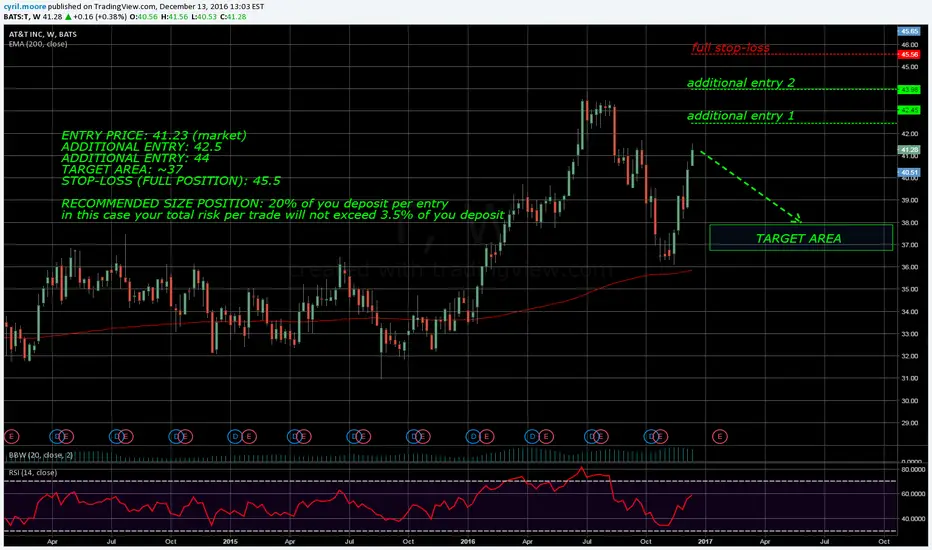Click the green 42.45 price tag
932x550 pixels.
[x=909, y=110]
